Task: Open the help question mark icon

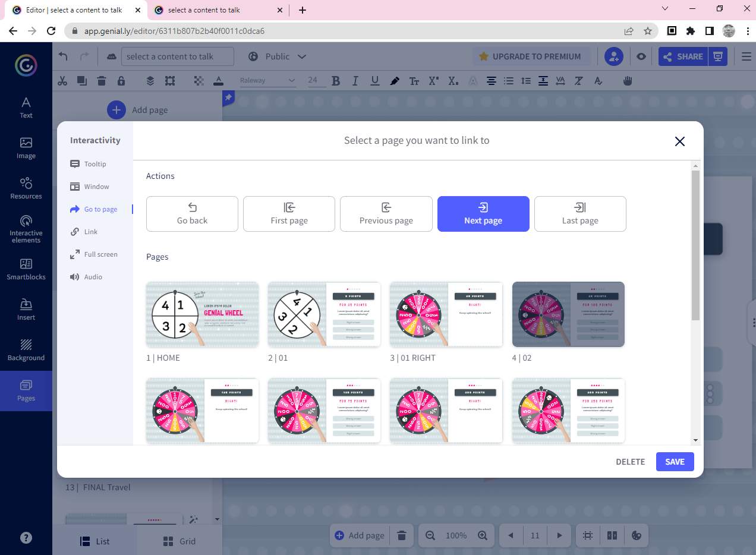Action: (26, 538)
